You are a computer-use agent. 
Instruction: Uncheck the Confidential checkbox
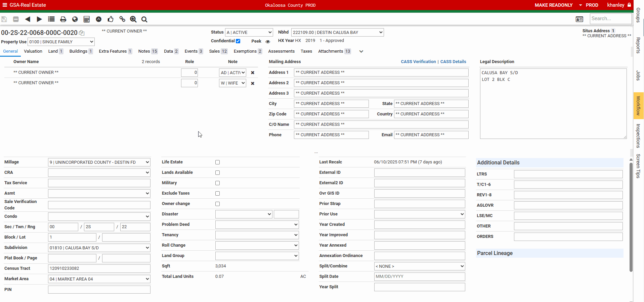click(238, 41)
